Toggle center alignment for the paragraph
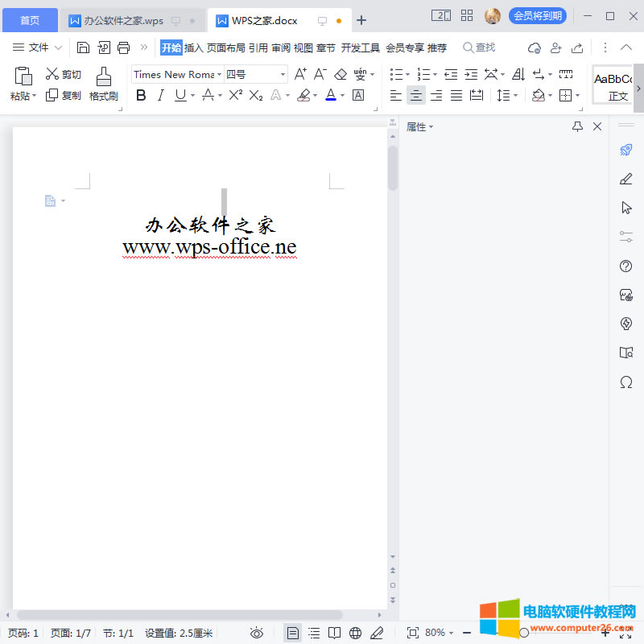 [416, 95]
